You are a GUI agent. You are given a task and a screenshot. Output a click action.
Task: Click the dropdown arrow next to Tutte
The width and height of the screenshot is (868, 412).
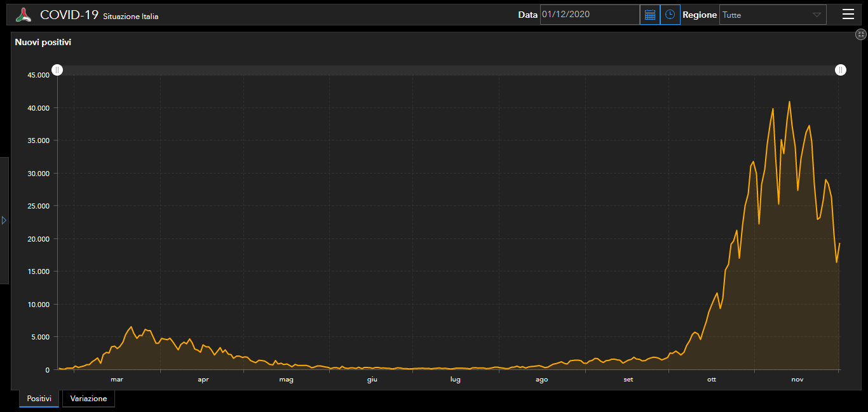click(x=817, y=15)
